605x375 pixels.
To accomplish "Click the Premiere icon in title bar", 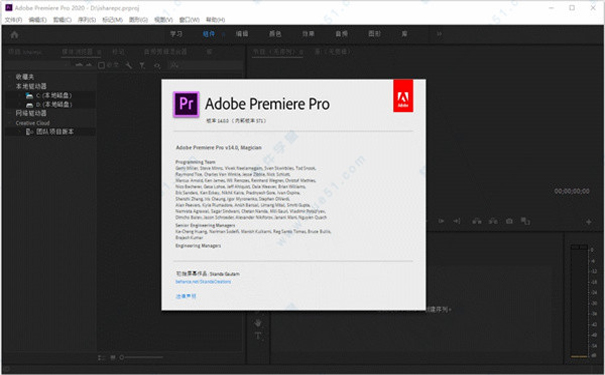I will click(x=8, y=7).
